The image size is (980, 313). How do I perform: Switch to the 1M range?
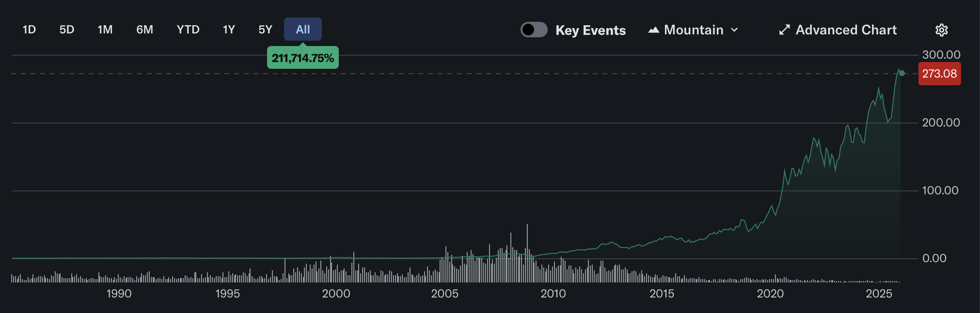pyautogui.click(x=105, y=30)
